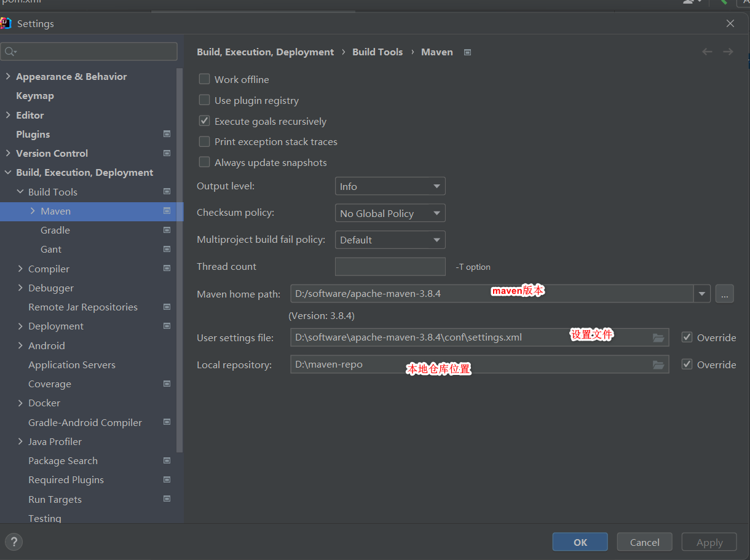
Task: Open Multiproject build fail policy dropdown
Action: tap(390, 240)
